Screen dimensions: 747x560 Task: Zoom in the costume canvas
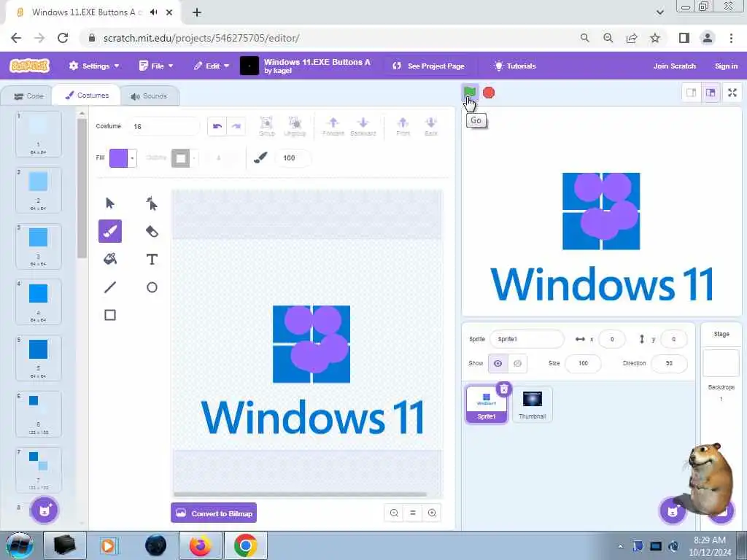(432, 513)
